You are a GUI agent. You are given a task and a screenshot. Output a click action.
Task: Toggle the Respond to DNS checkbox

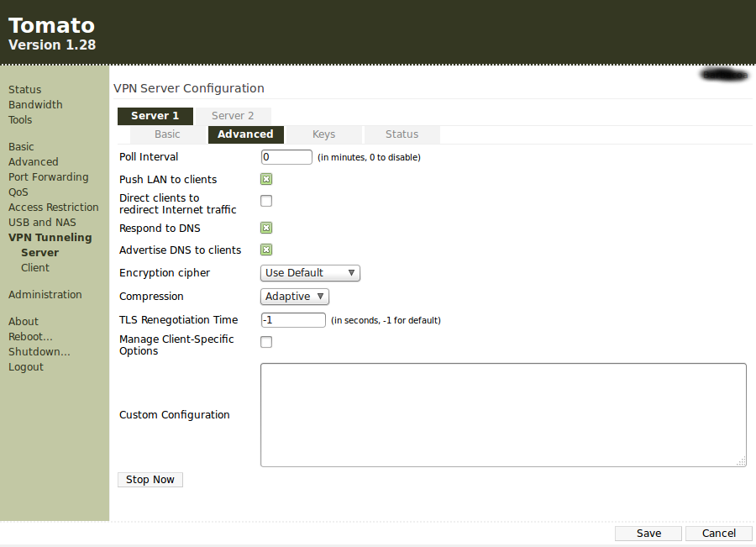tap(266, 228)
